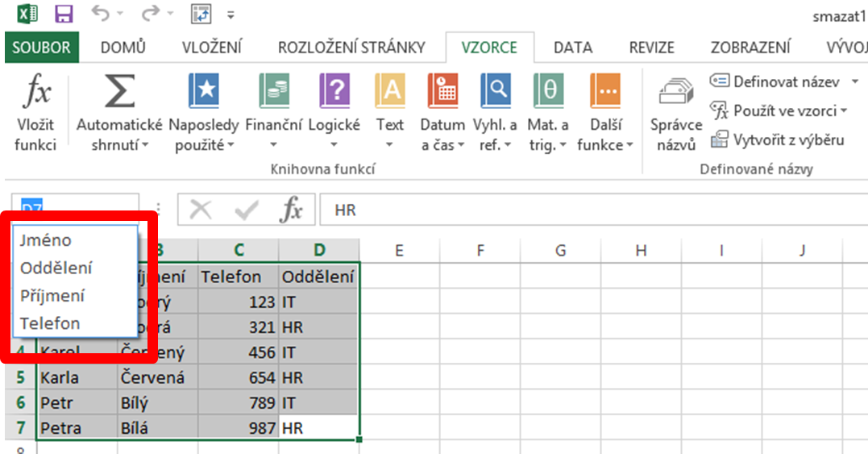Open the undo history dropdown arrow

(x=121, y=14)
